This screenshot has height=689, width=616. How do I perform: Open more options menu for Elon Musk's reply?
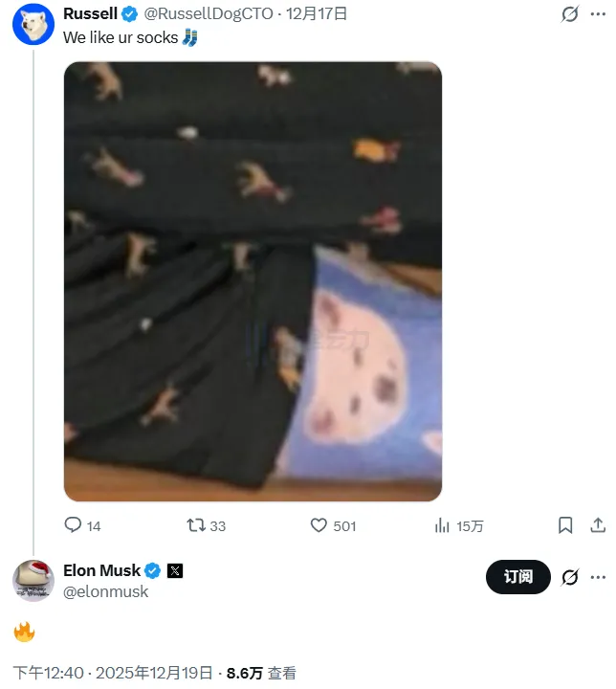tap(598, 577)
